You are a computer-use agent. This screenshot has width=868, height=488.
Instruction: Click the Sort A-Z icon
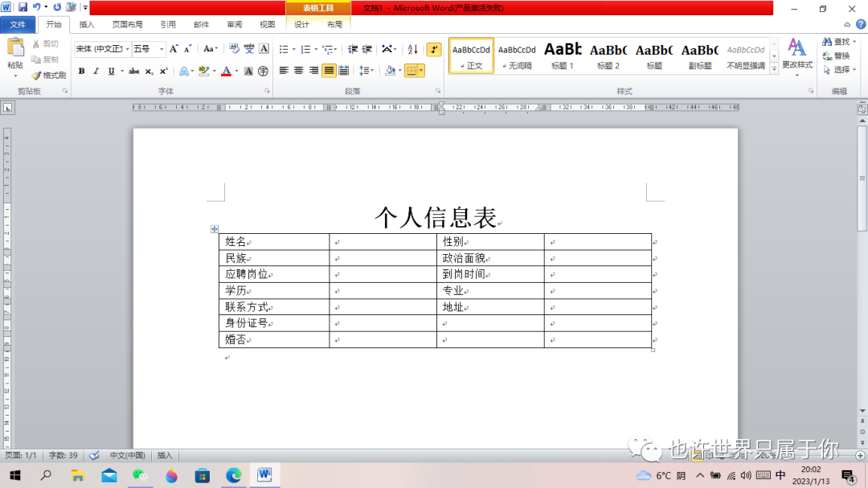point(412,49)
